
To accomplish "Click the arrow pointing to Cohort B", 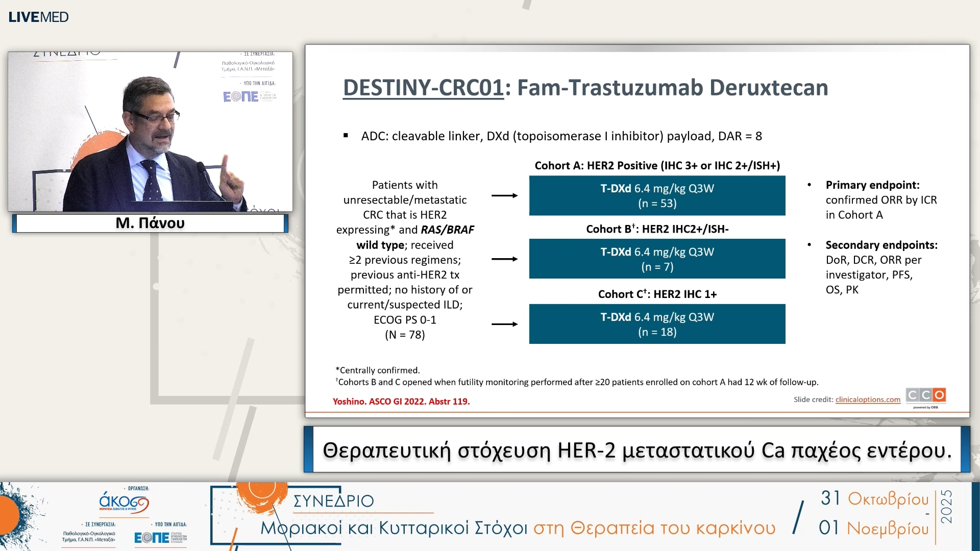I will [504, 259].
